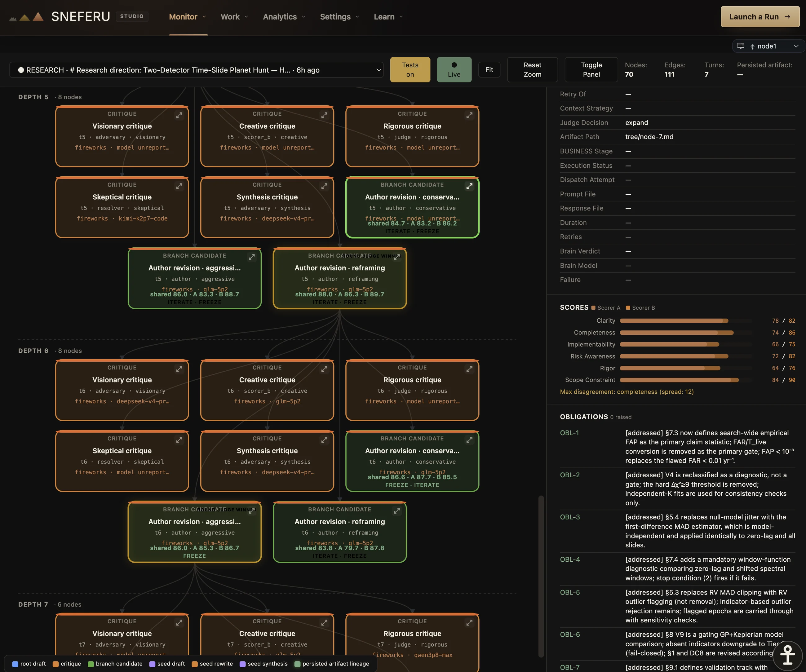Expand the t6 conservative author revision node

point(469,440)
